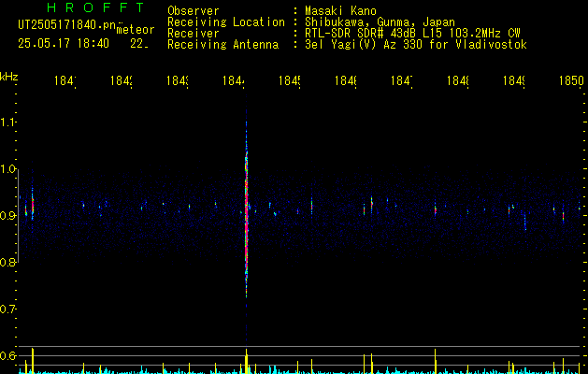Click the Receiver label
This screenshot has height=374, width=588.
click(194, 34)
